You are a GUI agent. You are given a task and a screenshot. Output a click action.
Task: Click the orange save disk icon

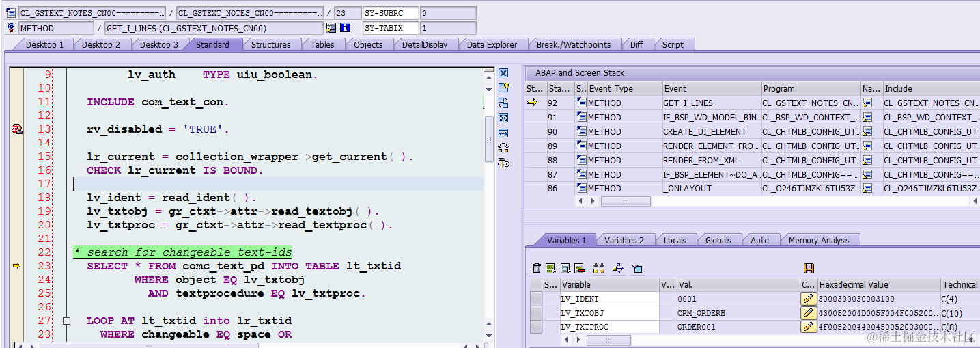pyautogui.click(x=809, y=268)
